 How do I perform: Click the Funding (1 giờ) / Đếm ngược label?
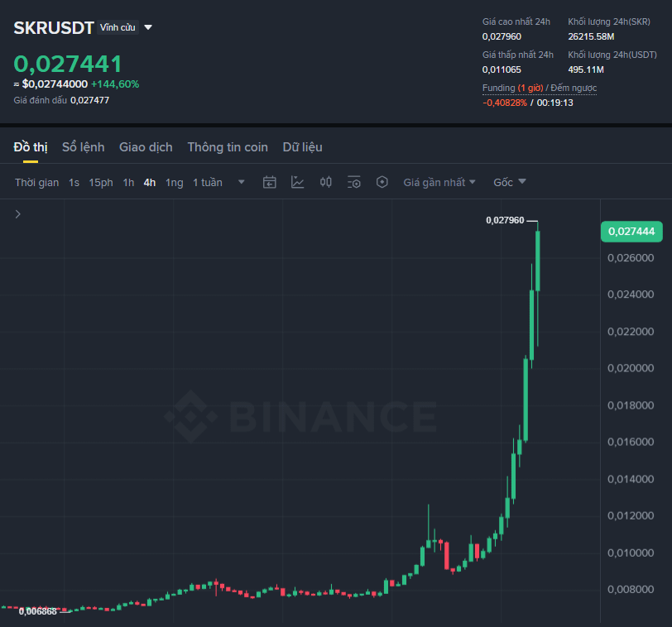tap(540, 88)
